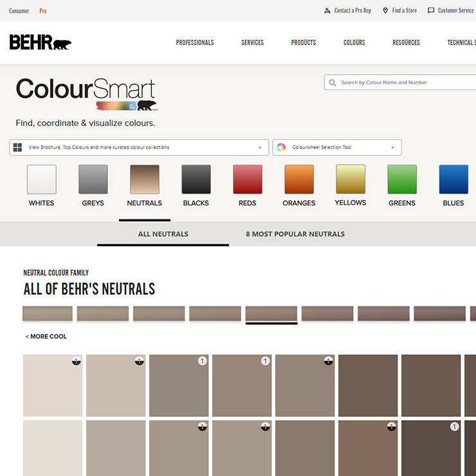Screen dimensions: 476x476
Task: Select the third neutral shade strip
Action: 159,314
